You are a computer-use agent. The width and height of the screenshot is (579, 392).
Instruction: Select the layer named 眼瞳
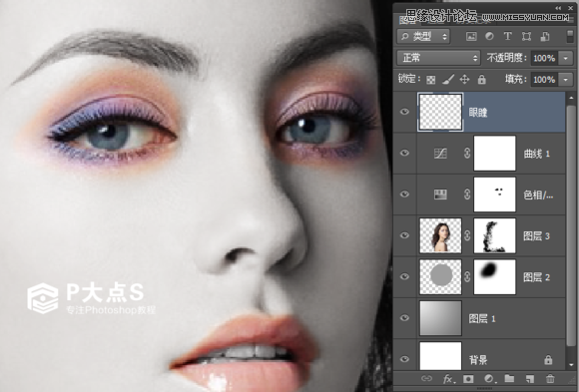478,112
